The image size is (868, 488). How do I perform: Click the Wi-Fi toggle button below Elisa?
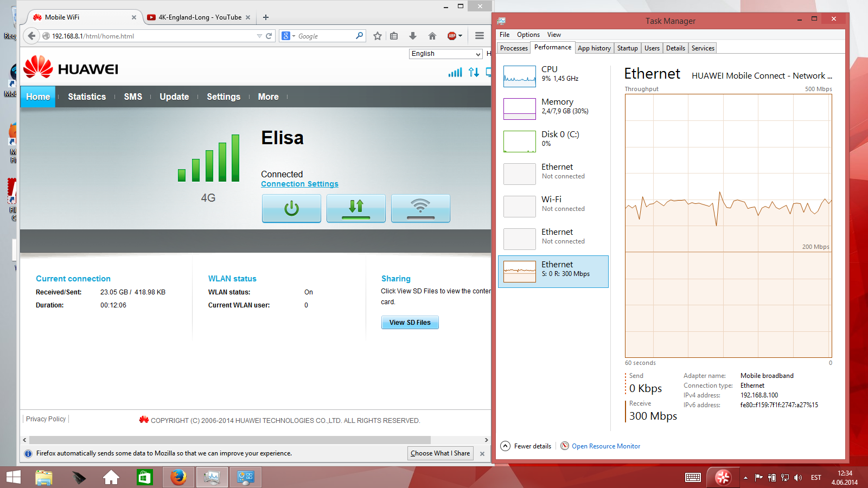pyautogui.click(x=420, y=208)
